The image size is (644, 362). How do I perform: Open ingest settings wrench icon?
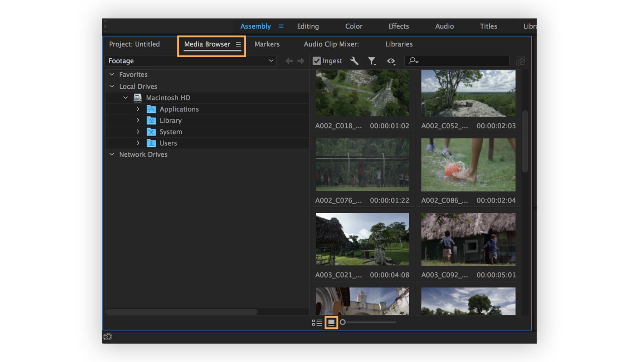354,61
